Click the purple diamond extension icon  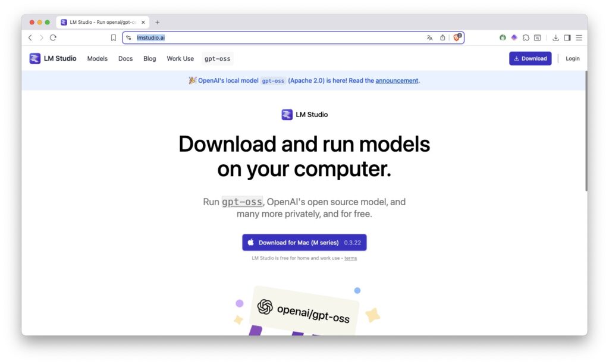pos(514,37)
